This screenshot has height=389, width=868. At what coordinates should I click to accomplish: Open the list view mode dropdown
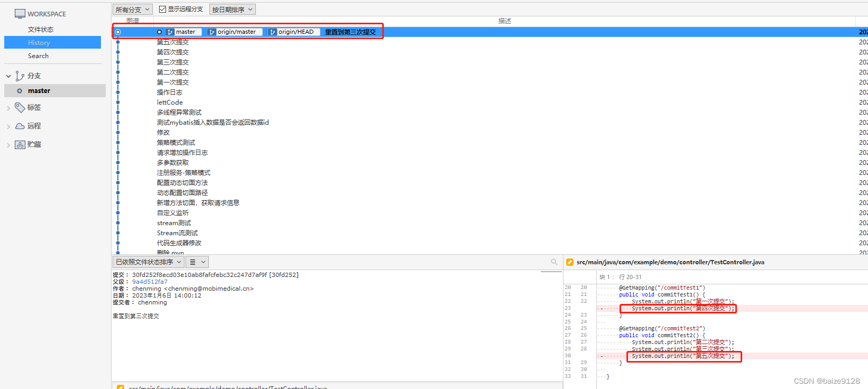(198, 262)
